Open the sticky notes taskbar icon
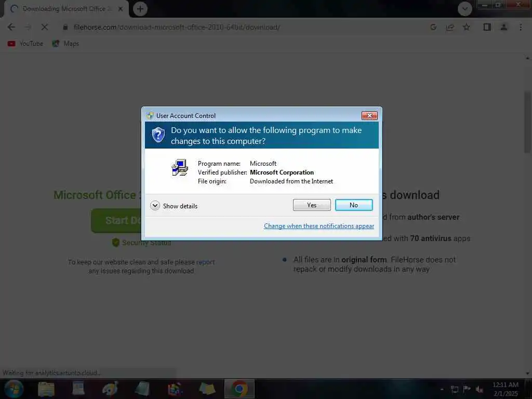Screen dimensions: 532x399 click(207, 389)
